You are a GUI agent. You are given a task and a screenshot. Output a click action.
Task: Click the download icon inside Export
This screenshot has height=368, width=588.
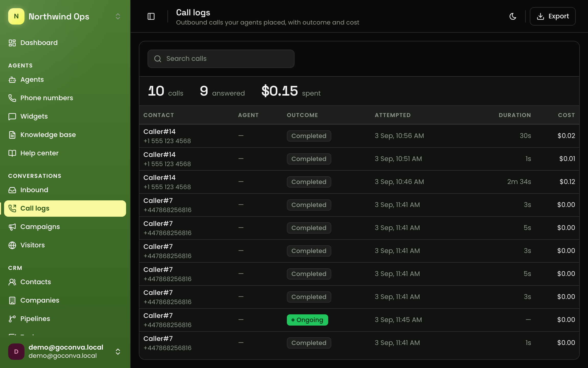[541, 16]
